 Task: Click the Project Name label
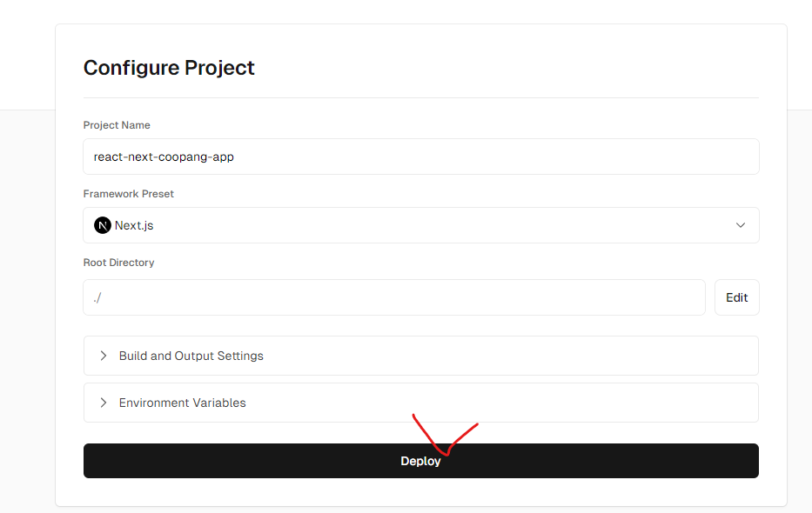point(117,125)
